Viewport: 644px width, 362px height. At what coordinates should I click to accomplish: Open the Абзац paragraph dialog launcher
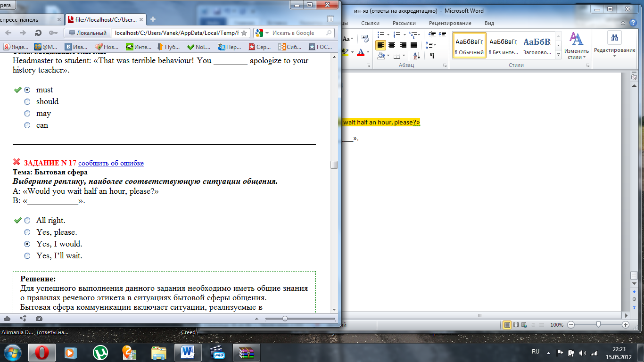(x=446, y=66)
